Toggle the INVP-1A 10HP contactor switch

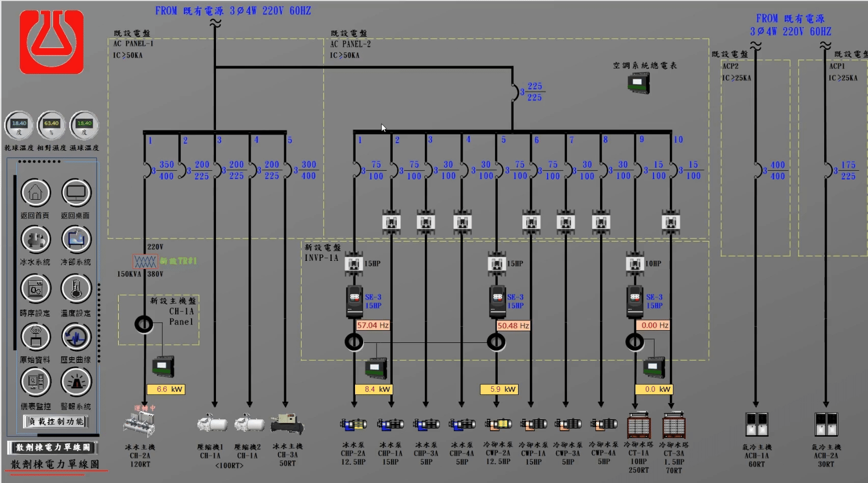pos(635,264)
